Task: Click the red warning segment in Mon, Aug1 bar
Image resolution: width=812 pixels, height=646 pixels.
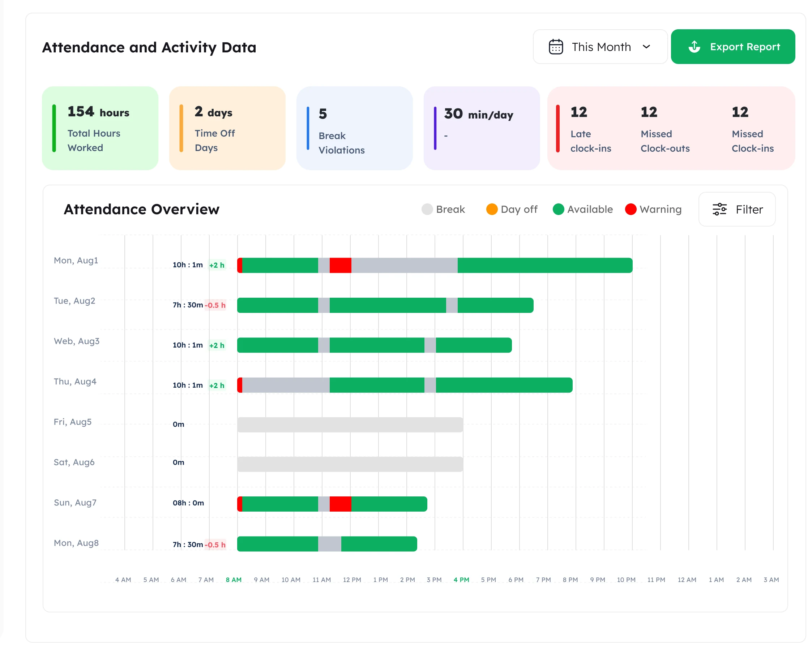Action: click(x=341, y=266)
